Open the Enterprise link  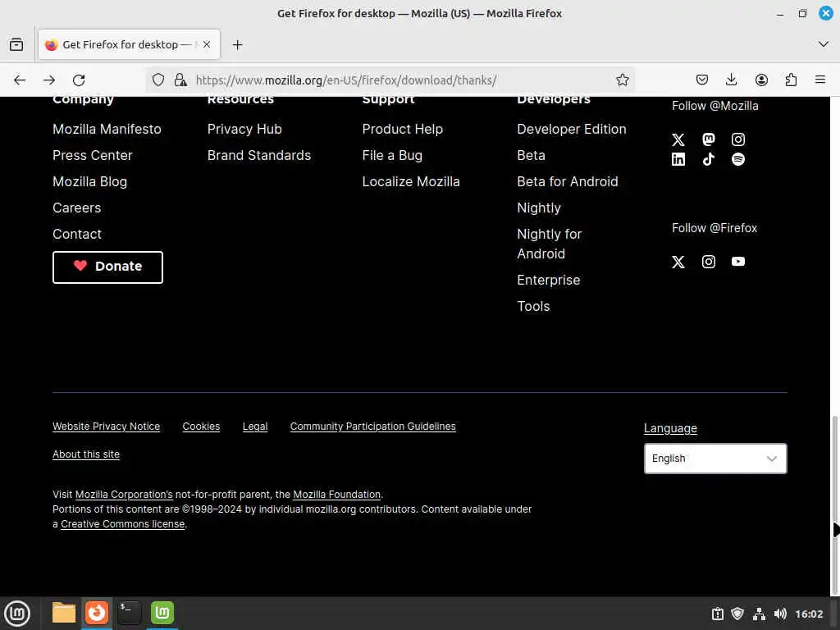[549, 281]
